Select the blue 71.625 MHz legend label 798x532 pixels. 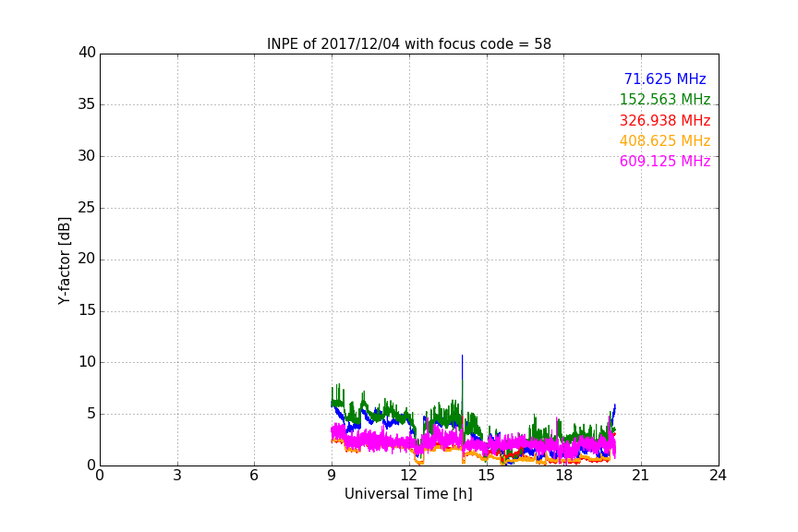pos(665,79)
